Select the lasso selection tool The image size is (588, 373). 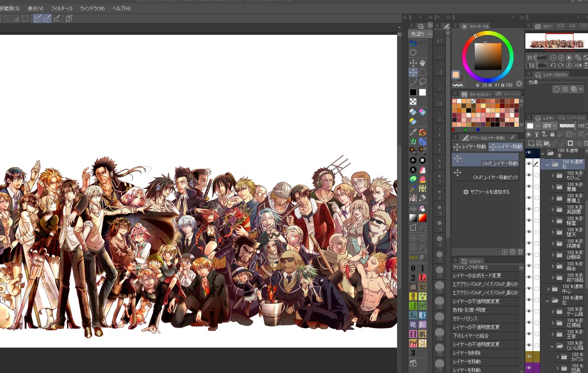coord(423,82)
